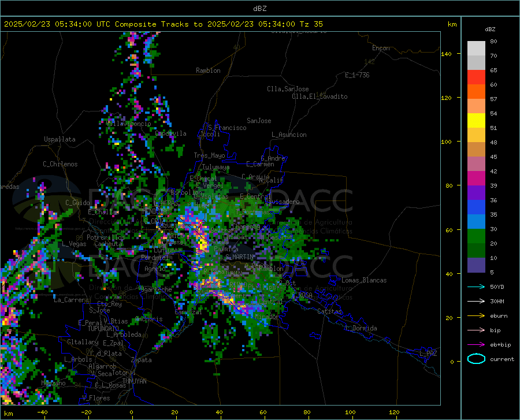This screenshot has height=420, width=520.
Task: Click the red 65 dBZ color swatch
Action: coord(476,77)
